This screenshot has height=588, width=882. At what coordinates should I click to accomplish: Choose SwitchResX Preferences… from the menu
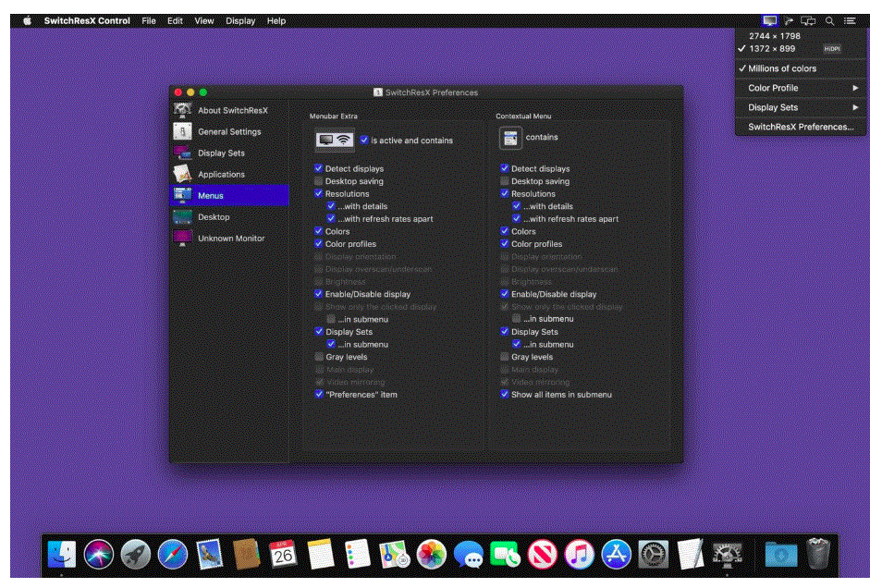point(801,128)
